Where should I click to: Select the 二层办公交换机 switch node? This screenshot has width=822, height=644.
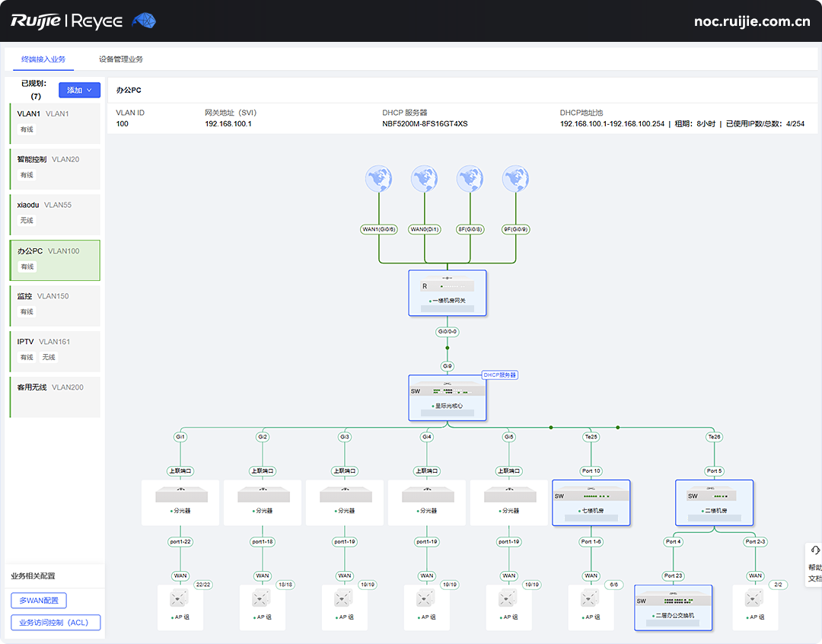pos(673,607)
